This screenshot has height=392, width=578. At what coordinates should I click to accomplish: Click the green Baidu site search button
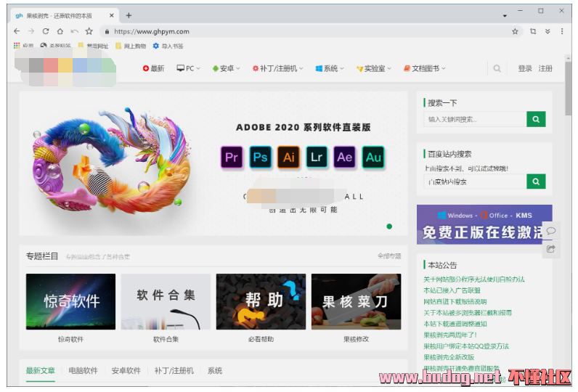536,181
